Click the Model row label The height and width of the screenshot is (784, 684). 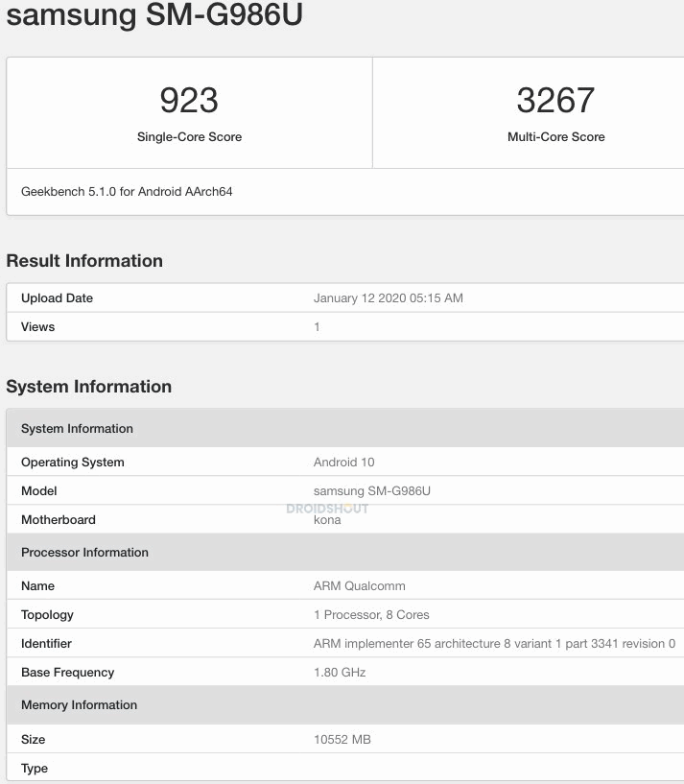point(39,491)
